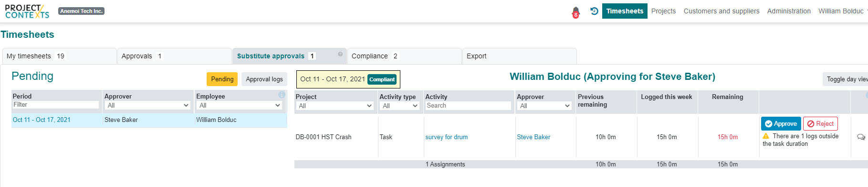Click the history clock icon in top bar
This screenshot has width=868, height=187.
click(x=594, y=11)
